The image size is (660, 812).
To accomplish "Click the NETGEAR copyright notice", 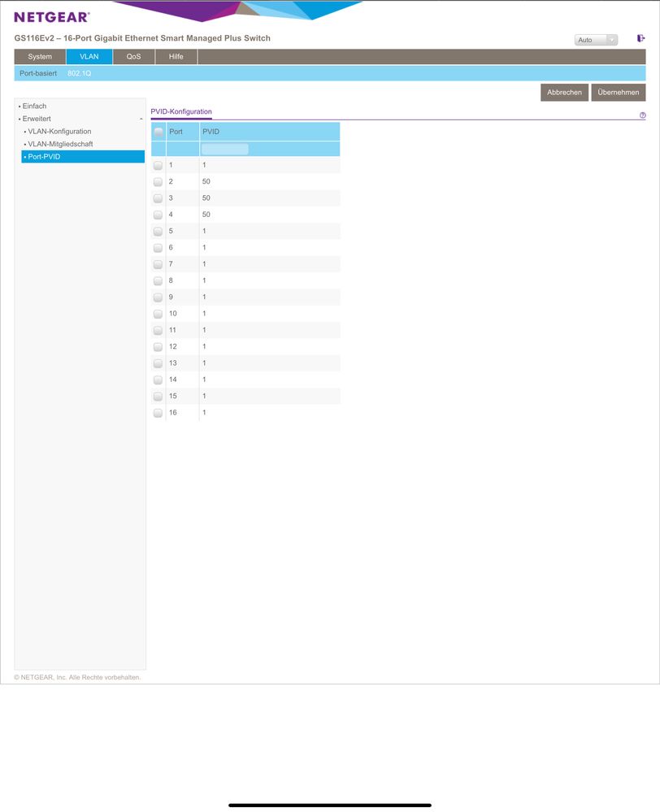I will coord(77,677).
